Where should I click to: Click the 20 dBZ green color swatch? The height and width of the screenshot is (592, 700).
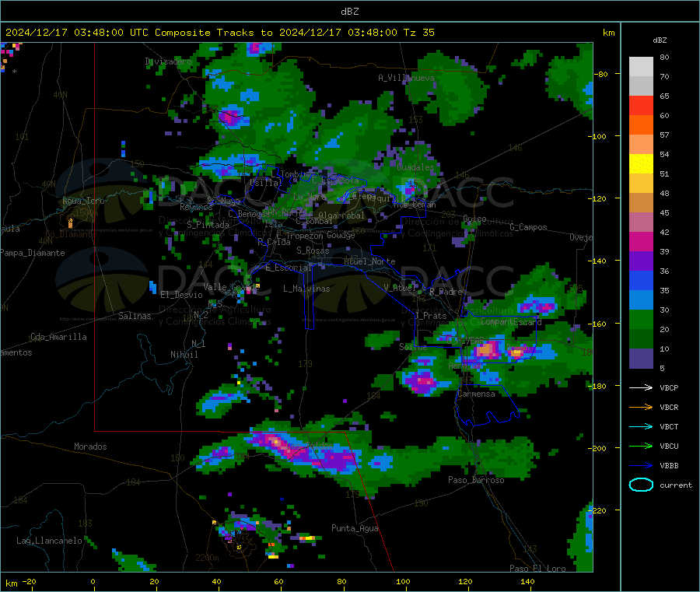click(641, 320)
